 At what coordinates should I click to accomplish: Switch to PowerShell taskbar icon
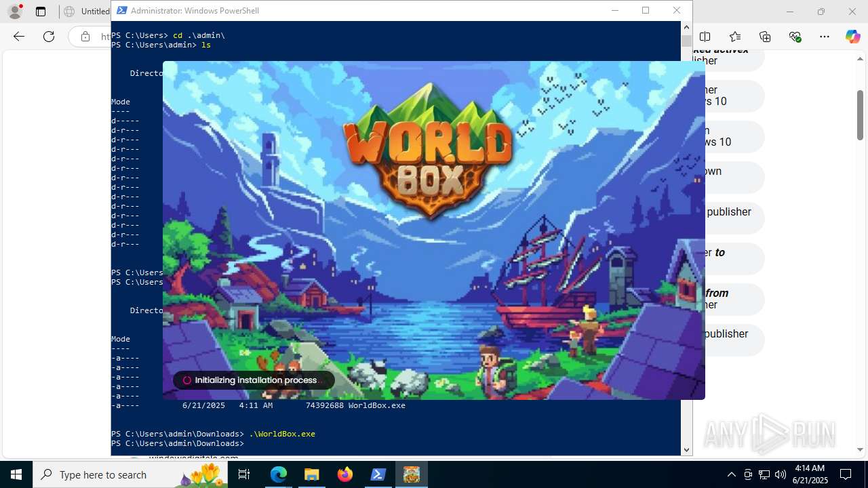click(378, 474)
